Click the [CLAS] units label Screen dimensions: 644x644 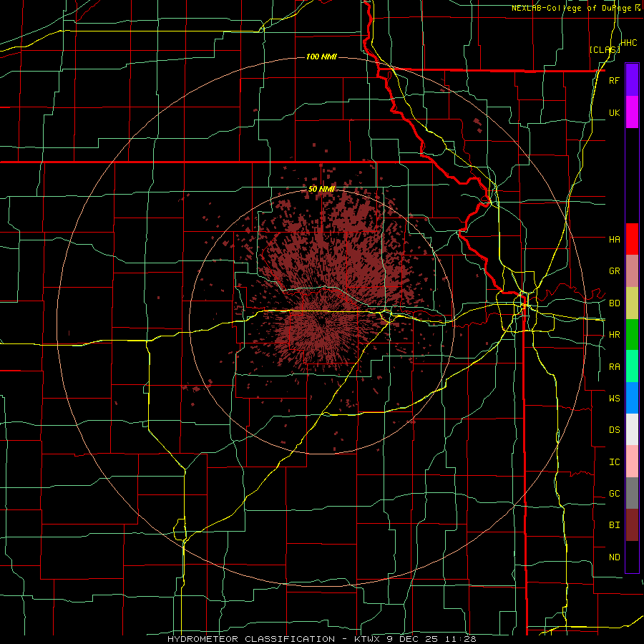point(605,49)
